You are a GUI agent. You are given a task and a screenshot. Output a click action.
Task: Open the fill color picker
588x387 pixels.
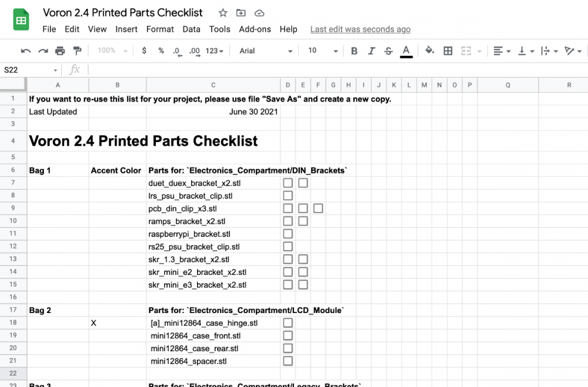click(429, 51)
